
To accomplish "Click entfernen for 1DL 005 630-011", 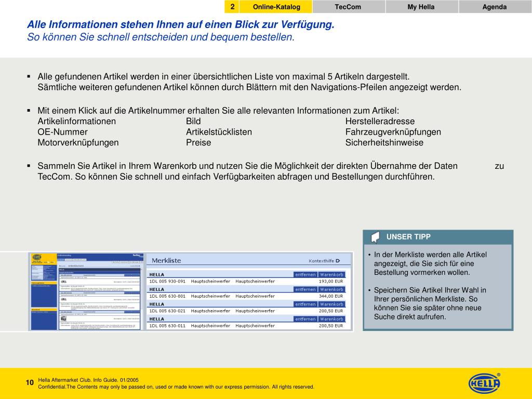I will (305, 319).
